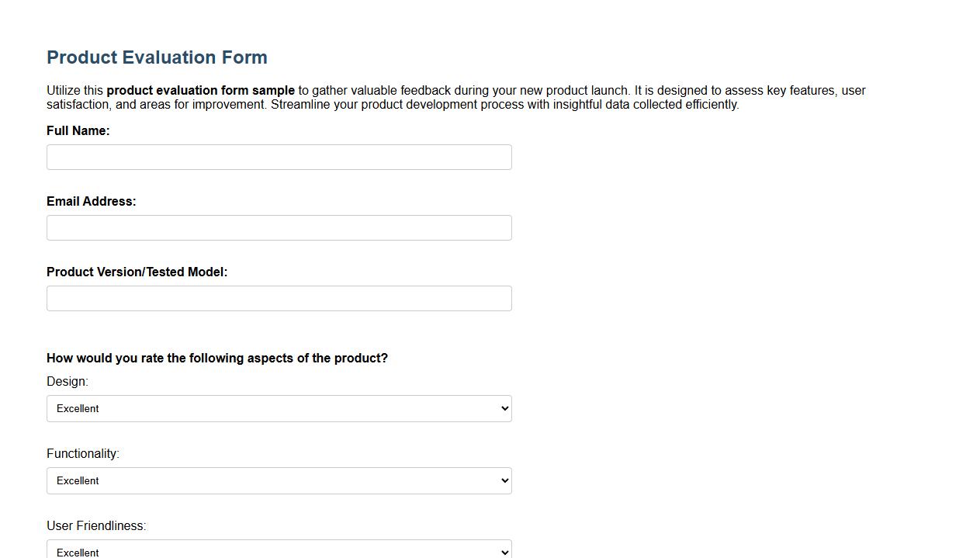Click the arrow on the Functionality dropdown
This screenshot has width=980, height=558.
tap(501, 480)
